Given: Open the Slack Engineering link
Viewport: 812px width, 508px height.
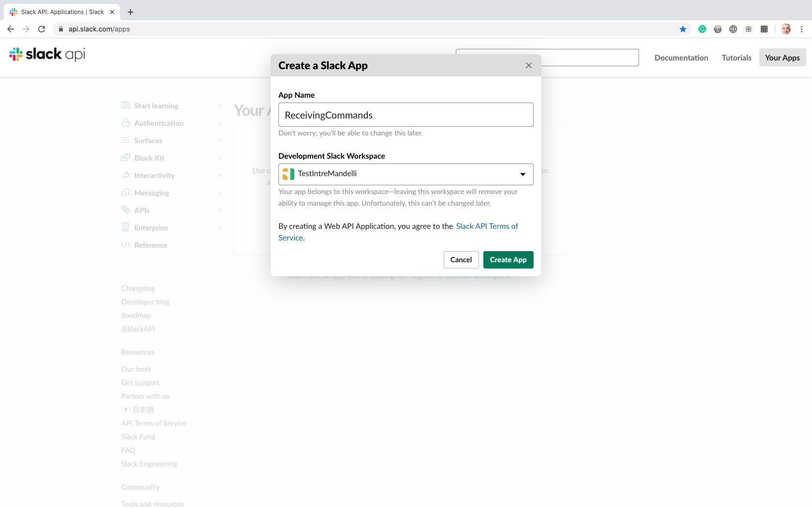Looking at the screenshot, I should click(149, 464).
